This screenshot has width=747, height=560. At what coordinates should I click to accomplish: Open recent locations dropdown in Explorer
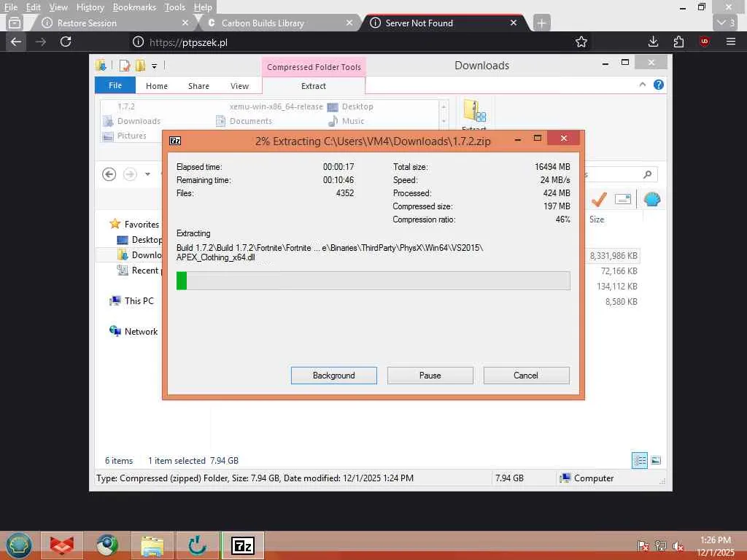[147, 174]
